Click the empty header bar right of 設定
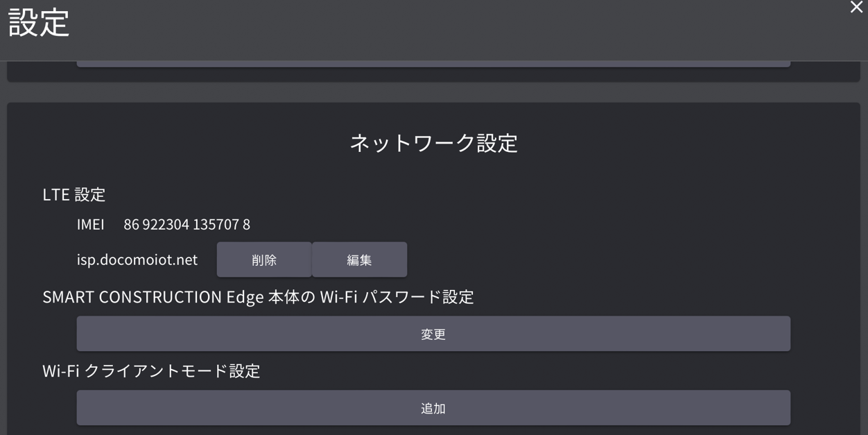The width and height of the screenshot is (868, 435). (x=451, y=28)
